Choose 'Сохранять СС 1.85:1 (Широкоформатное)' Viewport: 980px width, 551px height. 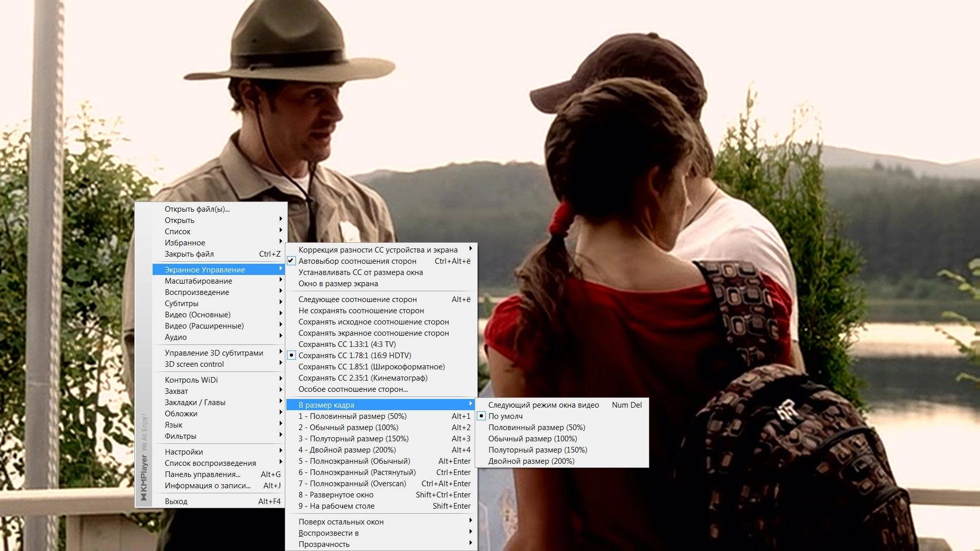[381, 366]
